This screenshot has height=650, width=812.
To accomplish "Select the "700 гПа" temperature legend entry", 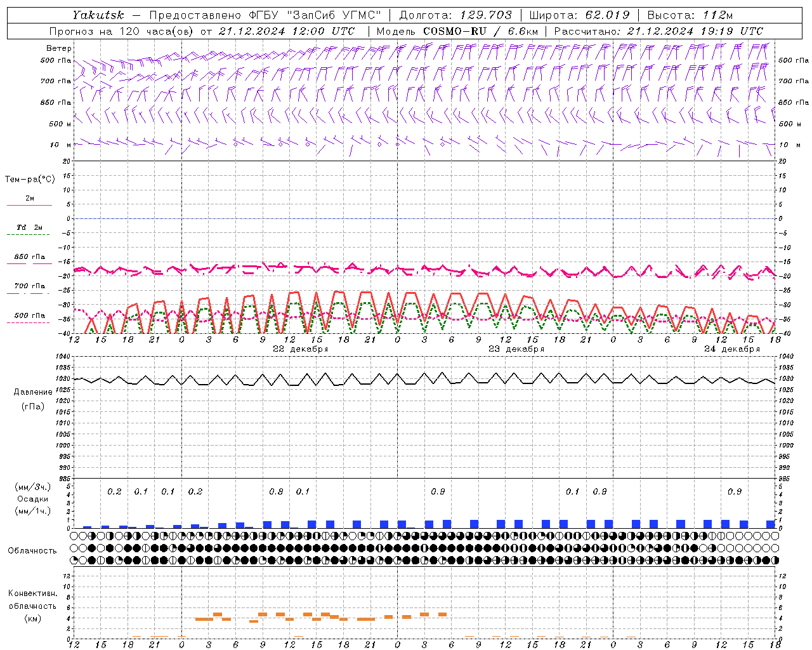I will point(30,286).
